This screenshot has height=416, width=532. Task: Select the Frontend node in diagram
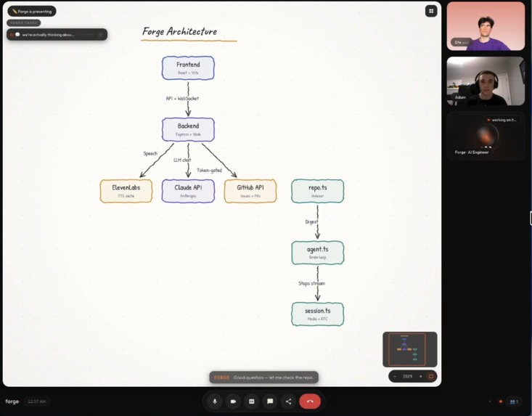click(188, 68)
